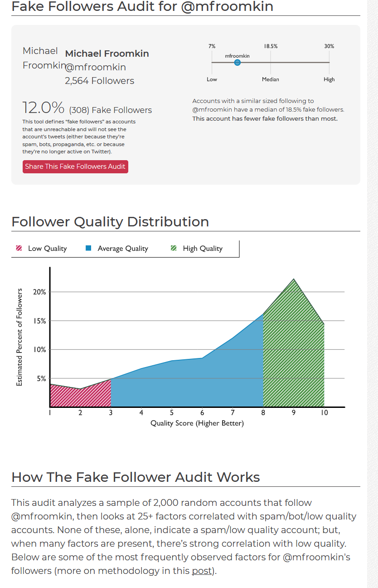Viewport: 378px width, 588px height.
Task: Toggle the Low Quality legend swatch
Action: (19, 248)
